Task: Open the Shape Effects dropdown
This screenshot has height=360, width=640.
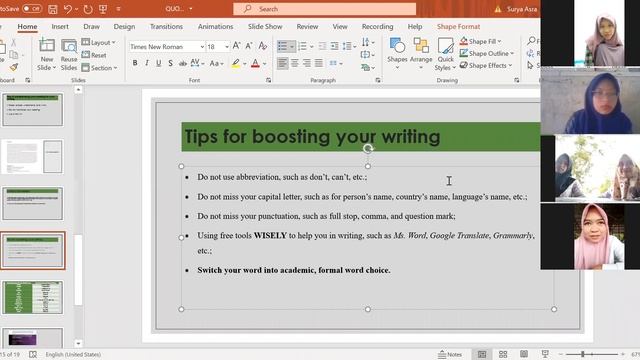Action: (x=486, y=65)
